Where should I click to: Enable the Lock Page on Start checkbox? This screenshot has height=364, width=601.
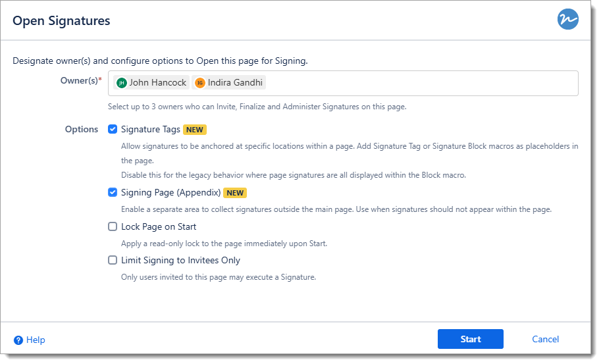click(113, 227)
